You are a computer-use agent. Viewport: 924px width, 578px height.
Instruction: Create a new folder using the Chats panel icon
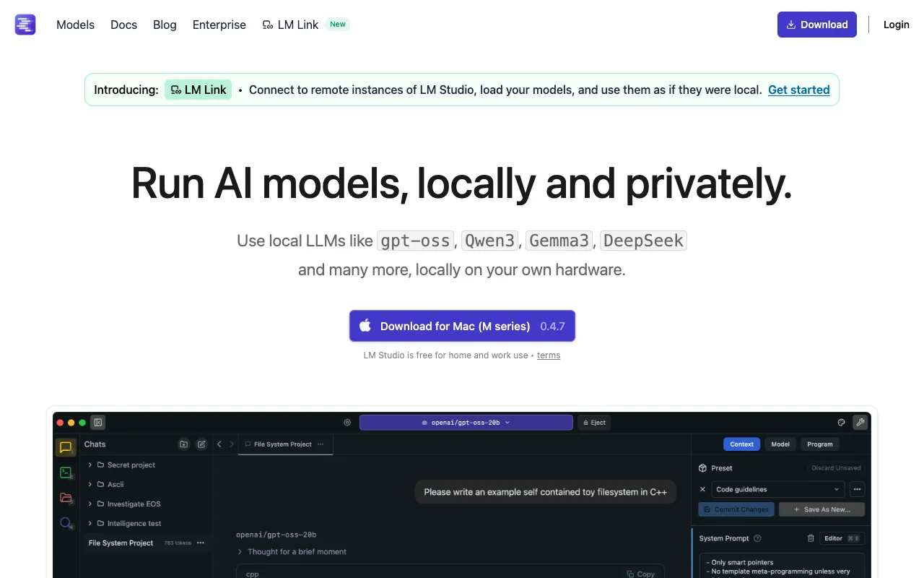click(x=183, y=444)
